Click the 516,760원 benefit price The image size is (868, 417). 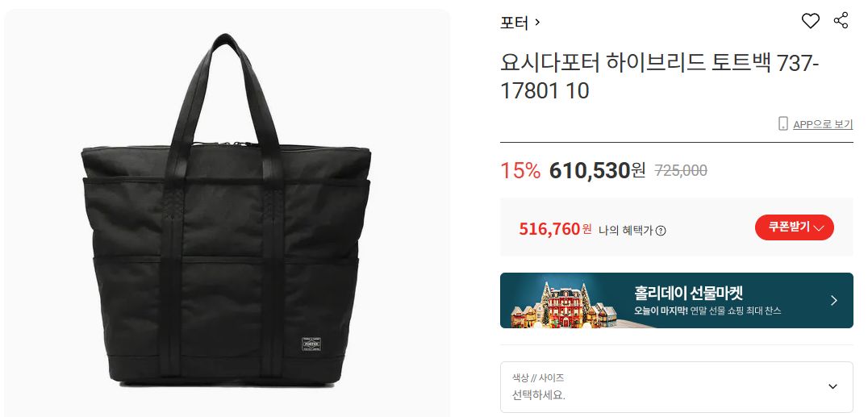click(x=555, y=228)
